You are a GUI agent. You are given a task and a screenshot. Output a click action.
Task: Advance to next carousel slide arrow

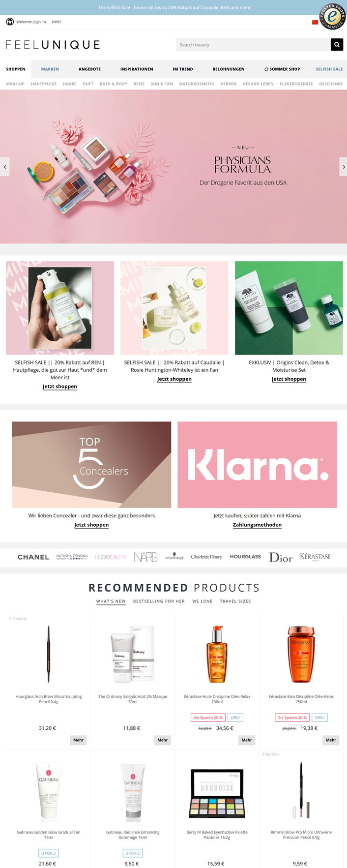pyautogui.click(x=343, y=167)
